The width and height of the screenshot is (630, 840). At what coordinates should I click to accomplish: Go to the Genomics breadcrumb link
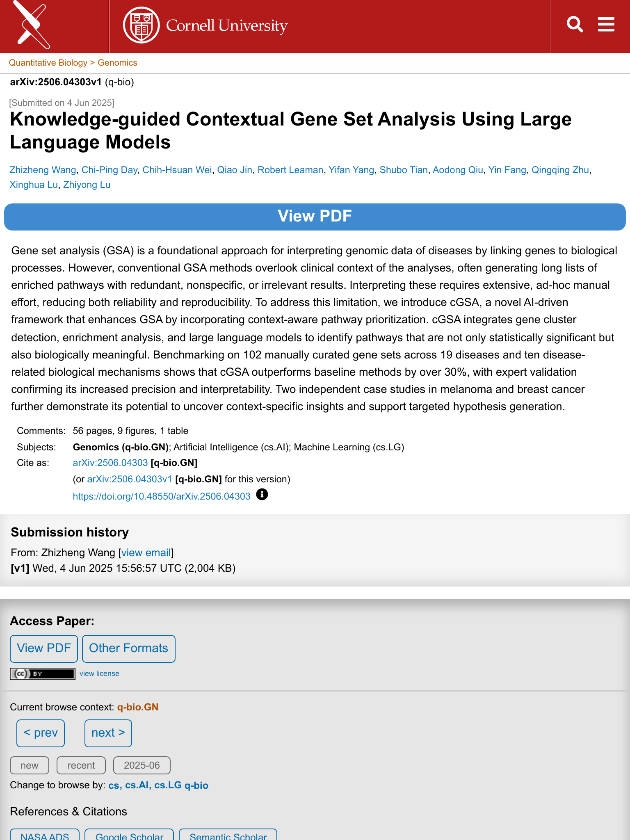[x=117, y=63]
